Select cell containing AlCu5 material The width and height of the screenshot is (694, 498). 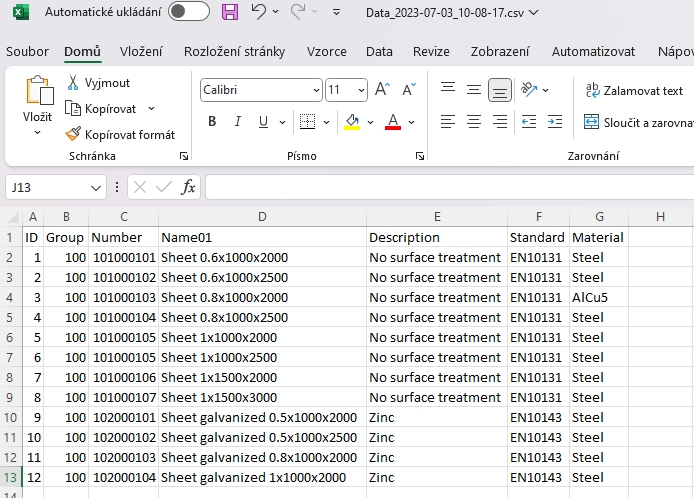(598, 297)
